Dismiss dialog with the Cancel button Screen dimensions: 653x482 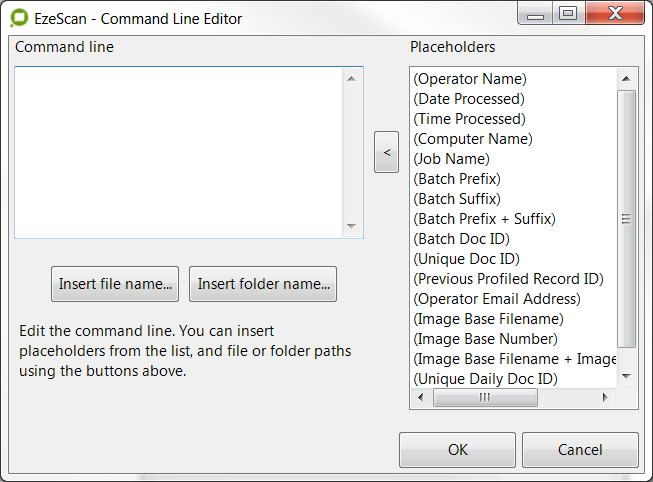coord(579,450)
